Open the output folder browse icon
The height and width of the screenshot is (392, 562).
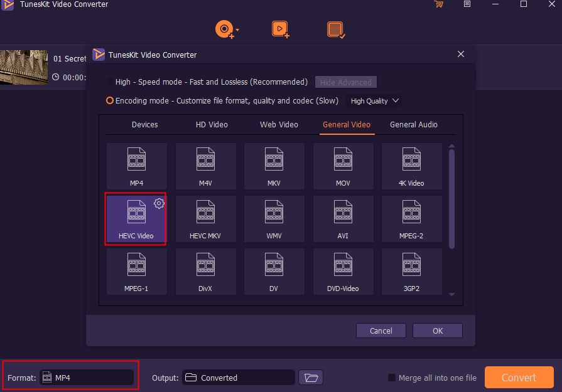311,378
